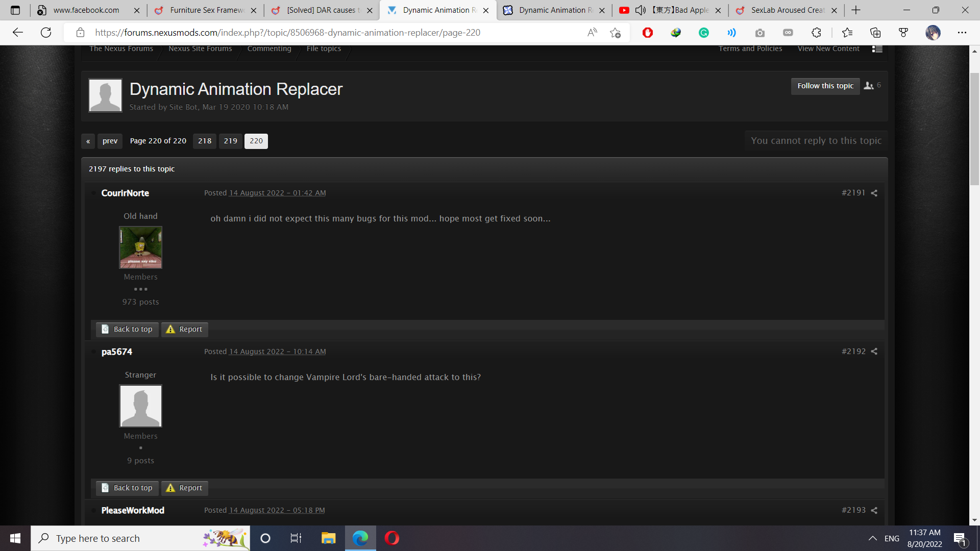Screen dimensions: 980x551
Task: Report pa5674's post
Action: [185, 488]
